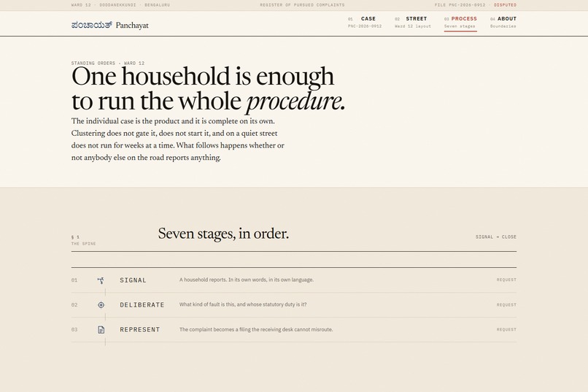Open the About nav tab
The height and width of the screenshot is (392, 588).
(x=503, y=22)
